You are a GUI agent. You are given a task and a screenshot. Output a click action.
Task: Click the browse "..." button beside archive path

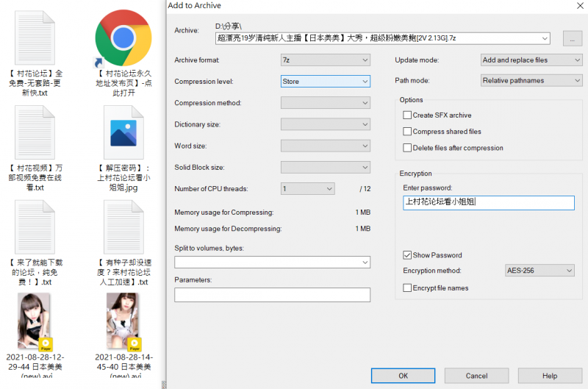(572, 38)
